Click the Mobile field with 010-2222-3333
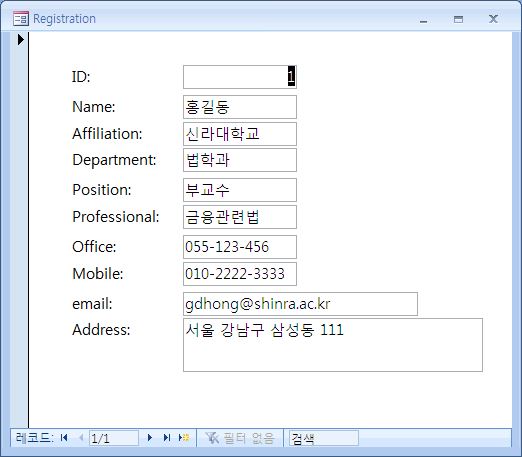Viewport: 522px width, 457px height. (240, 274)
